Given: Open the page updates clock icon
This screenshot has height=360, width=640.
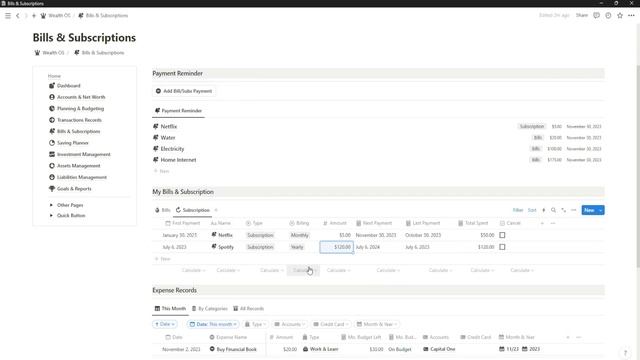Looking at the screenshot, I should point(608,16).
